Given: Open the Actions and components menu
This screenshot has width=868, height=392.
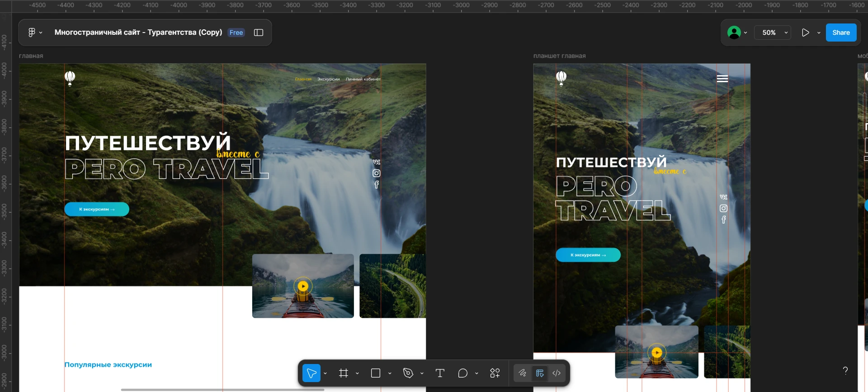Looking at the screenshot, I should tap(495, 373).
